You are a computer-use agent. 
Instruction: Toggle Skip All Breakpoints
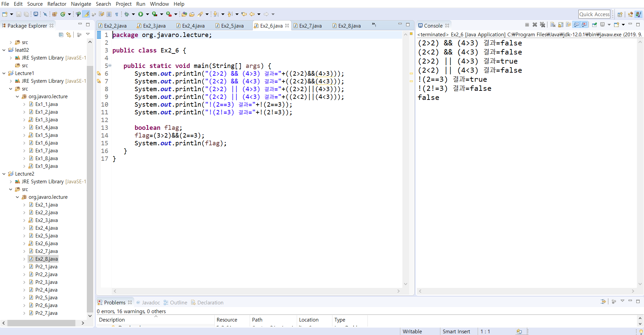click(x=45, y=14)
